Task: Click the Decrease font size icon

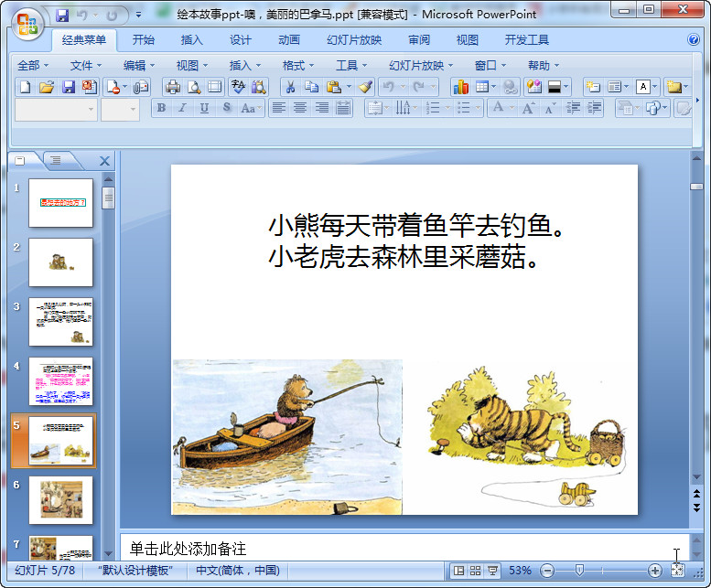Action: [550, 108]
